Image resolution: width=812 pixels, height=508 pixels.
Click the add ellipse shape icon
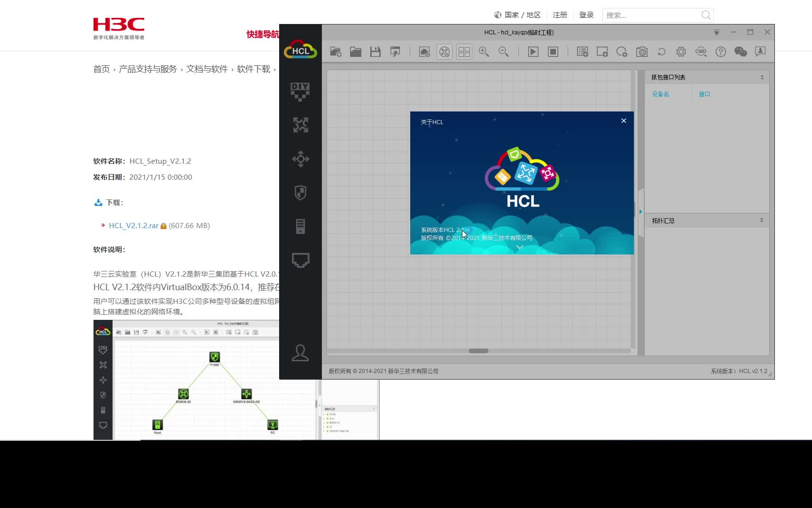tap(622, 52)
